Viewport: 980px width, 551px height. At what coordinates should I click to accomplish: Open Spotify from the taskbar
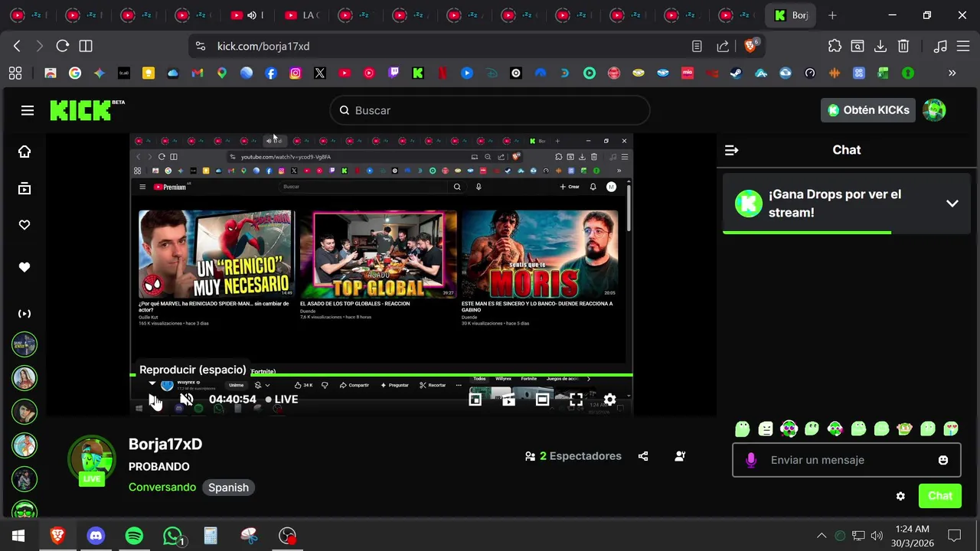(x=134, y=536)
